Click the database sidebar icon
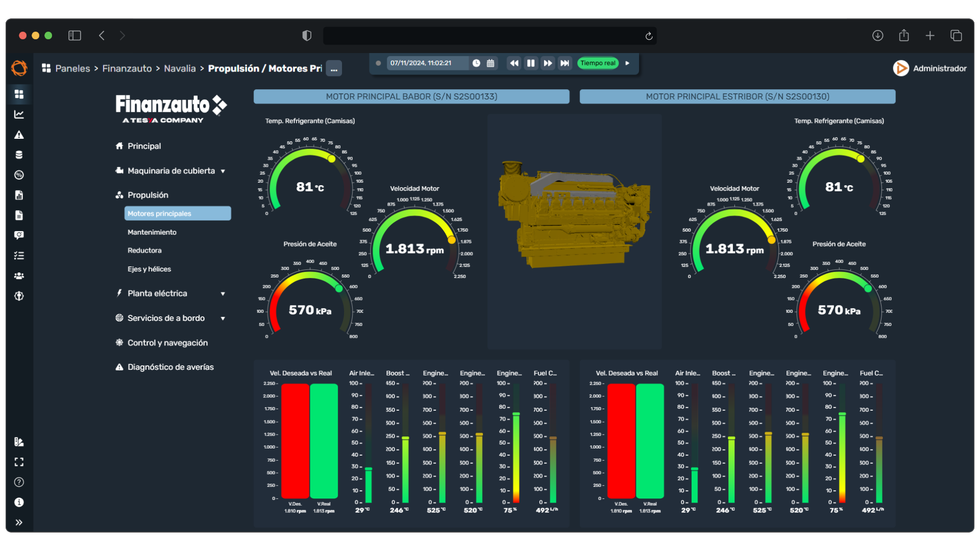 (19, 155)
